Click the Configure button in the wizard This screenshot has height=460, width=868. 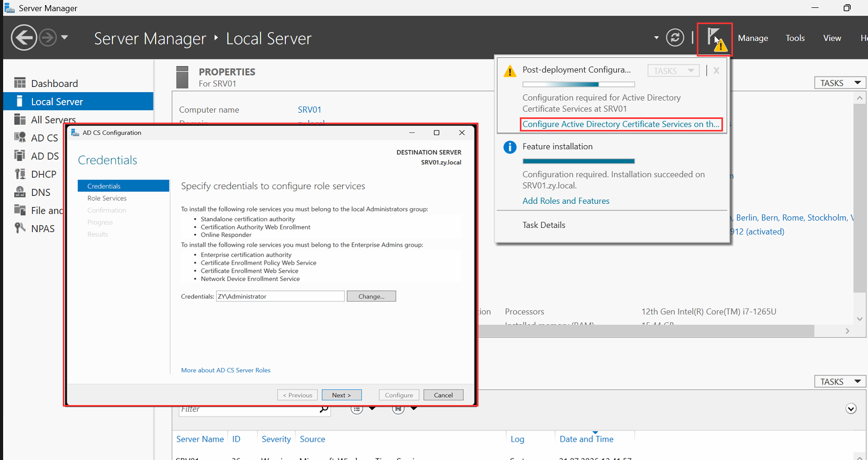click(x=399, y=395)
